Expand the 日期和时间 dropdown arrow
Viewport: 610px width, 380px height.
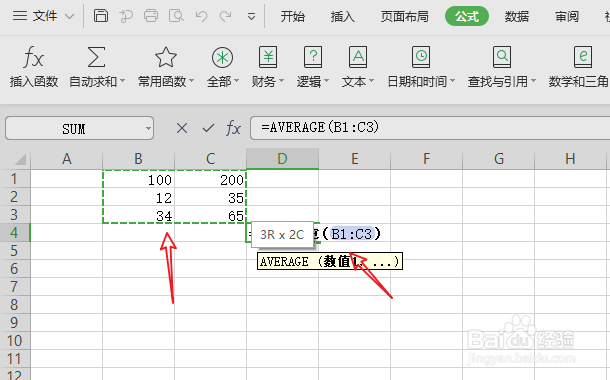[x=452, y=81]
